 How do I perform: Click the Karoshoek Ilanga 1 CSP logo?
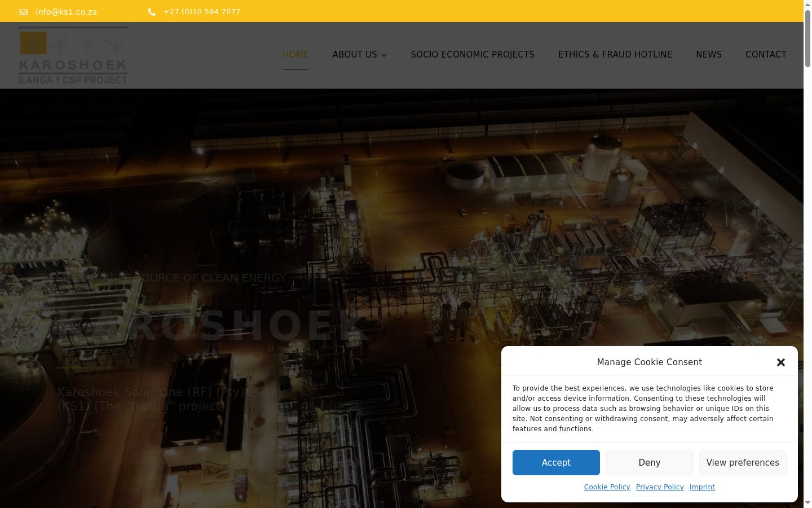(x=73, y=55)
